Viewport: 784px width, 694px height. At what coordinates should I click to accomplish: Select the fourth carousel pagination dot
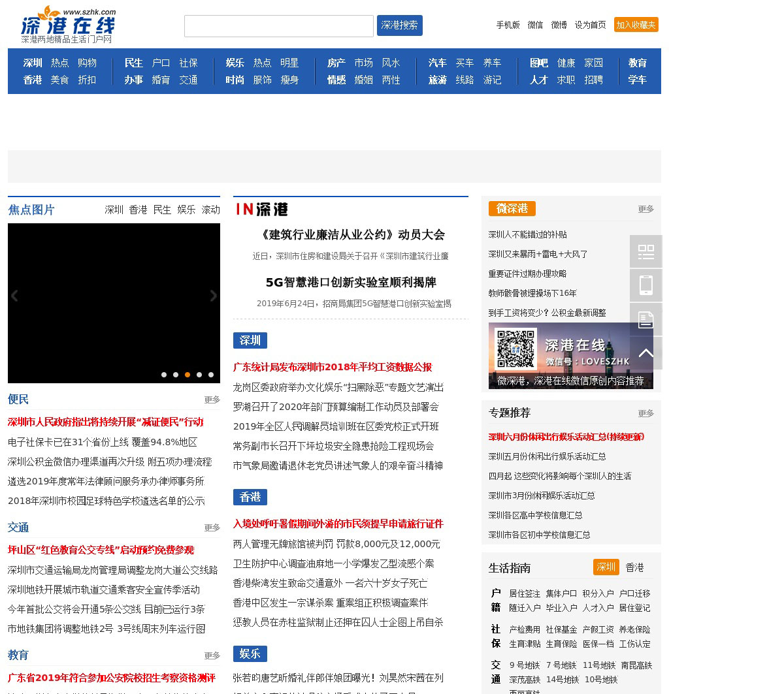pyautogui.click(x=199, y=375)
